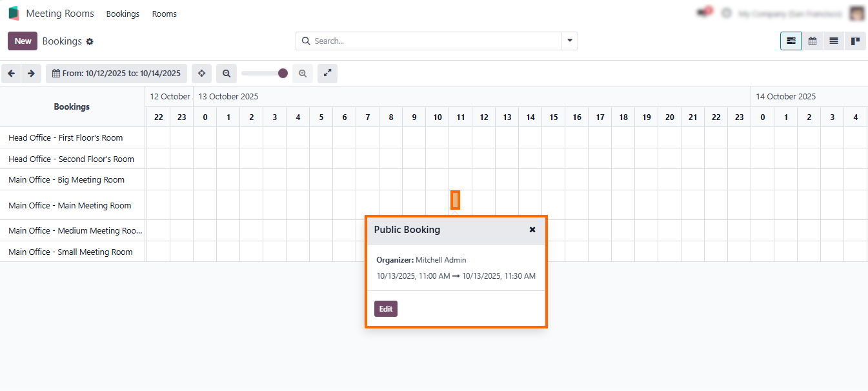Open the Rooms menu
This screenshot has height=391, width=868.
pyautogui.click(x=164, y=14)
